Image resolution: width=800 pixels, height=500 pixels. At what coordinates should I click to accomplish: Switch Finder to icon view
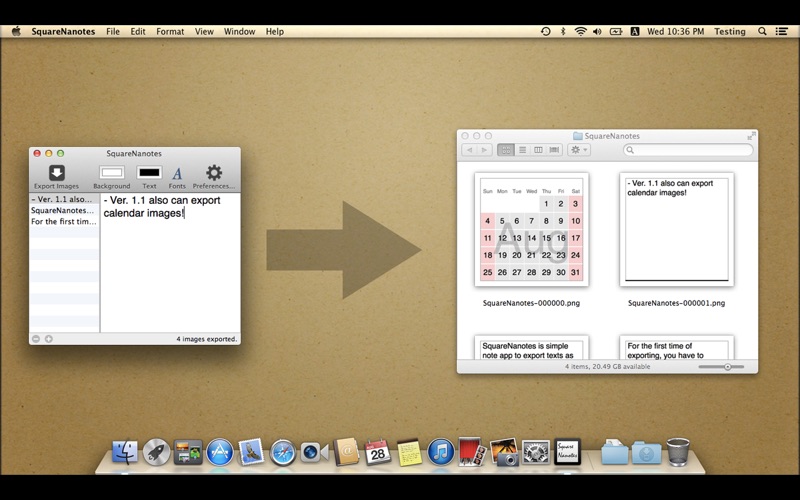(506, 149)
